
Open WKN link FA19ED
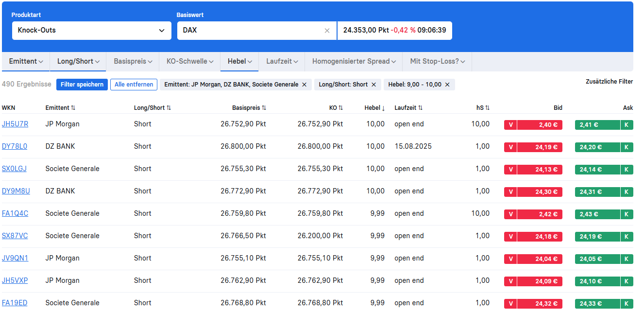(x=15, y=303)
